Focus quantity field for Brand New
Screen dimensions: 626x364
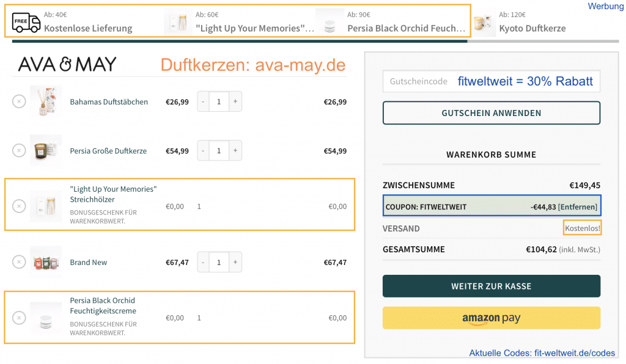point(219,262)
